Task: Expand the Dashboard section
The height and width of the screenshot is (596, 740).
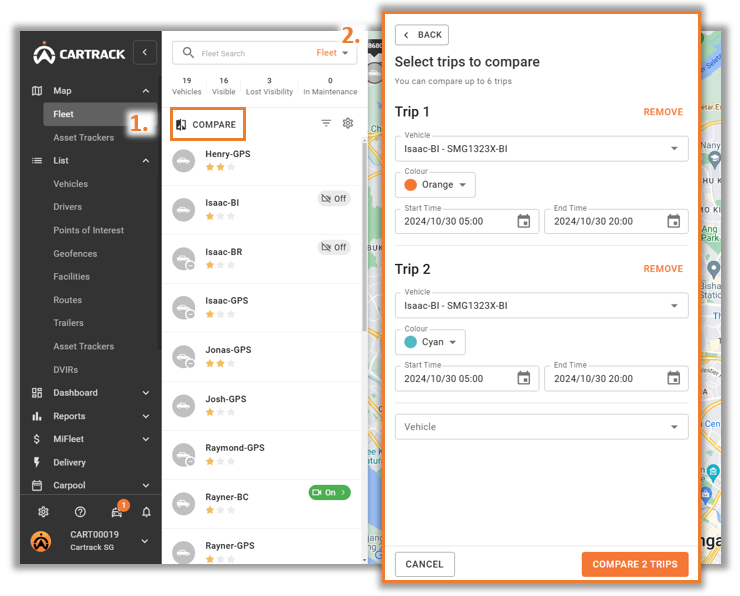Action: [x=146, y=393]
